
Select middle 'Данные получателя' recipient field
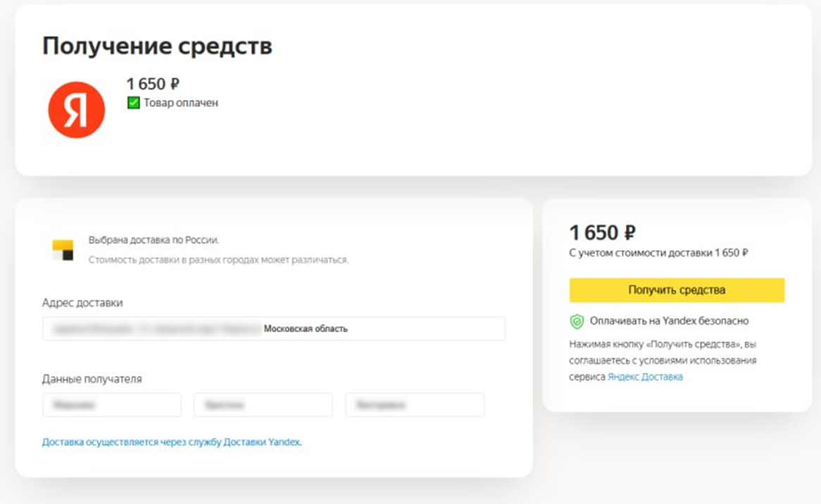coord(263,405)
